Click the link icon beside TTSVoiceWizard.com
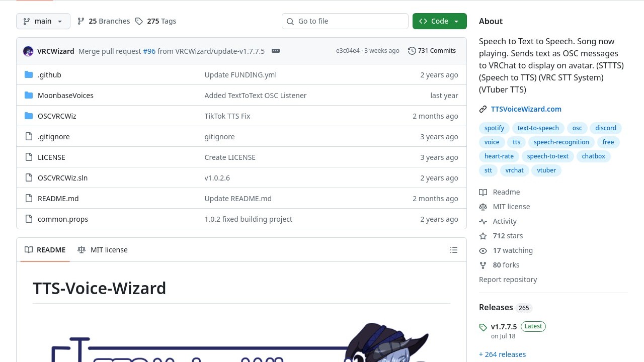 (483, 109)
